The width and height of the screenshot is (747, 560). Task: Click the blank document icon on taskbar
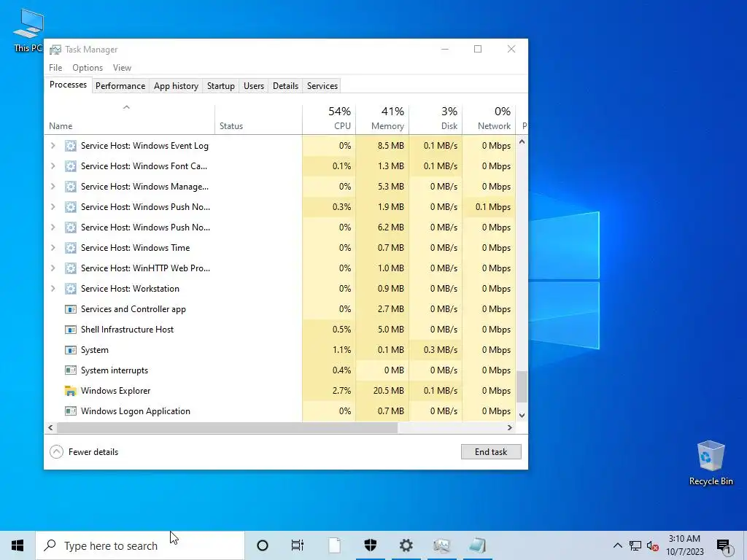point(334,545)
